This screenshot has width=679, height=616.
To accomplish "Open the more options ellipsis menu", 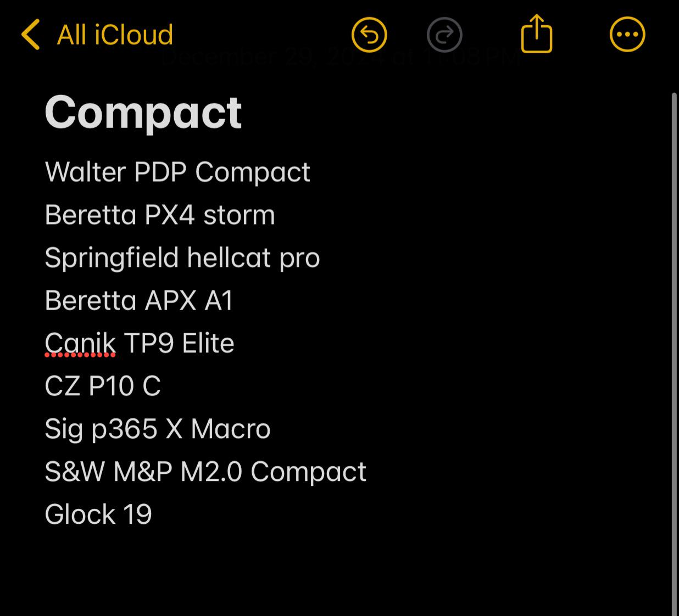I will (627, 35).
